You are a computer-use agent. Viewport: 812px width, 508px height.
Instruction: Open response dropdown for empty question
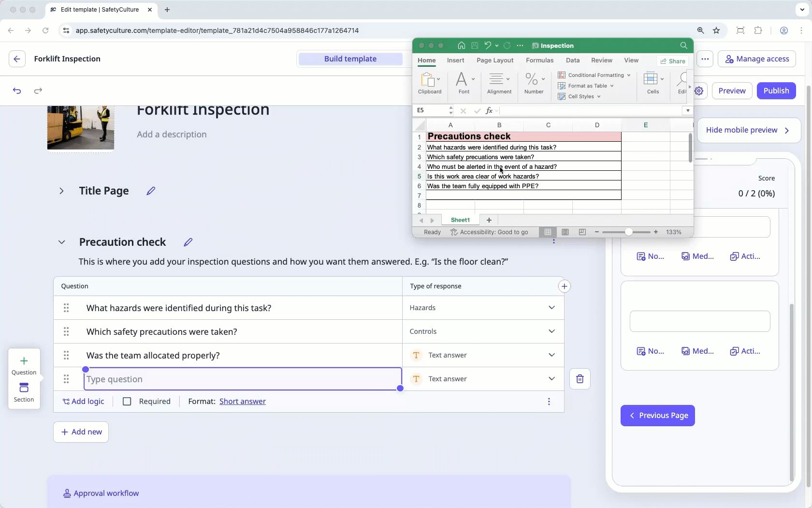coord(551,379)
